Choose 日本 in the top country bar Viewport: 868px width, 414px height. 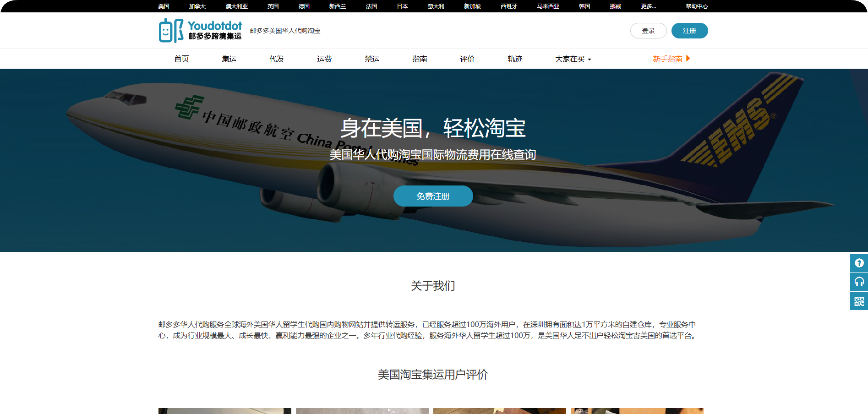point(402,6)
